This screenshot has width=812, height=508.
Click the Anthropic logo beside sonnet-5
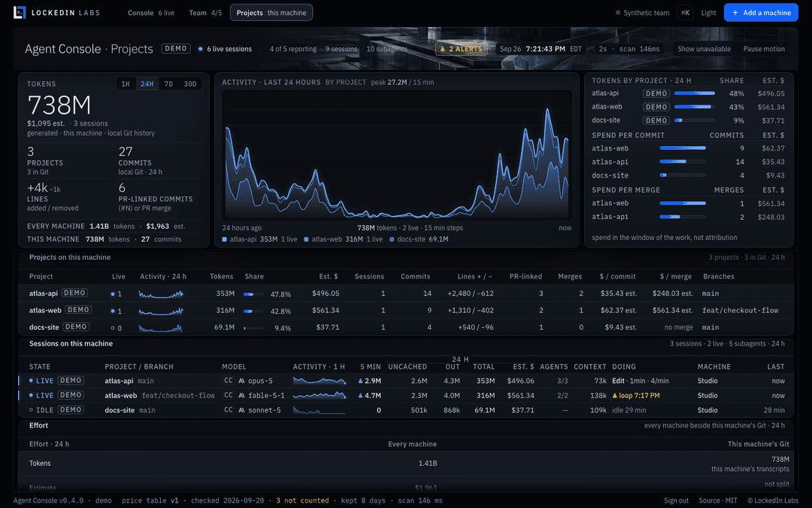pos(241,410)
